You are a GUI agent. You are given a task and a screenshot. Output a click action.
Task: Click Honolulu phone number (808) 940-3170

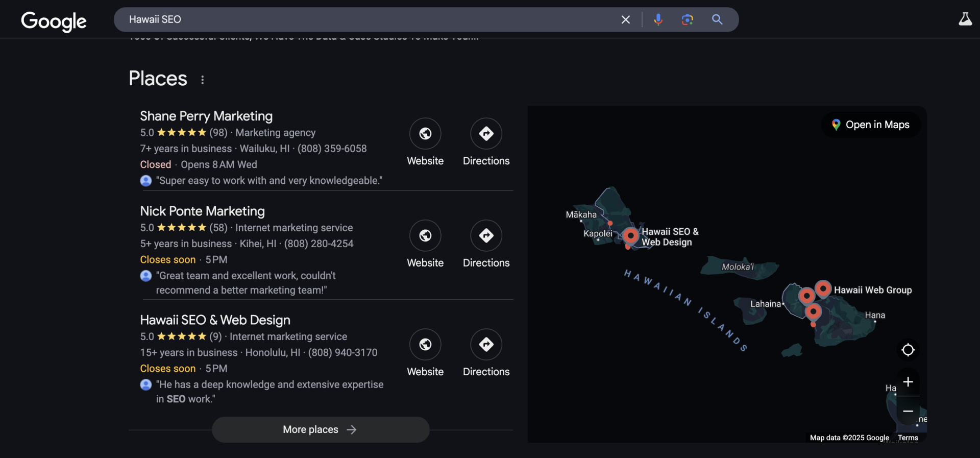point(343,352)
